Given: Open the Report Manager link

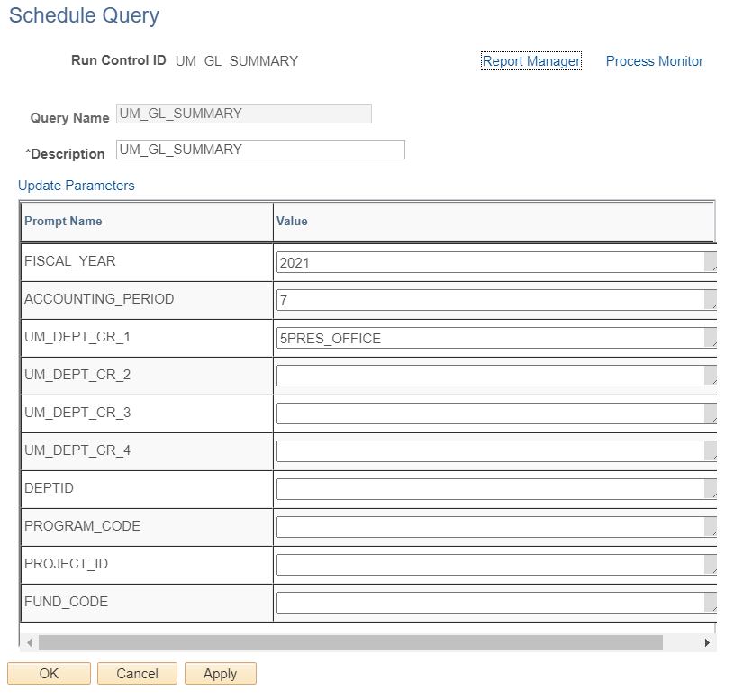Looking at the screenshot, I should tap(531, 61).
